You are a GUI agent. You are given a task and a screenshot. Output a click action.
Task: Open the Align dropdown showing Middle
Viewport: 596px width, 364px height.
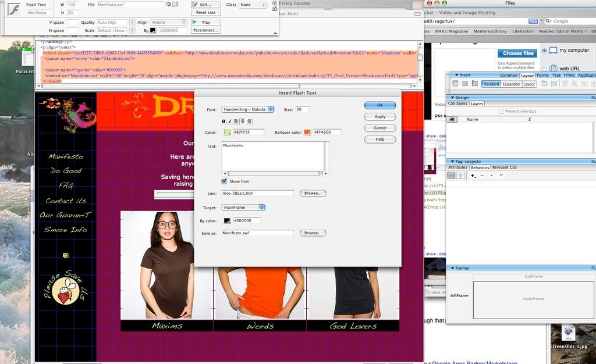(x=168, y=23)
